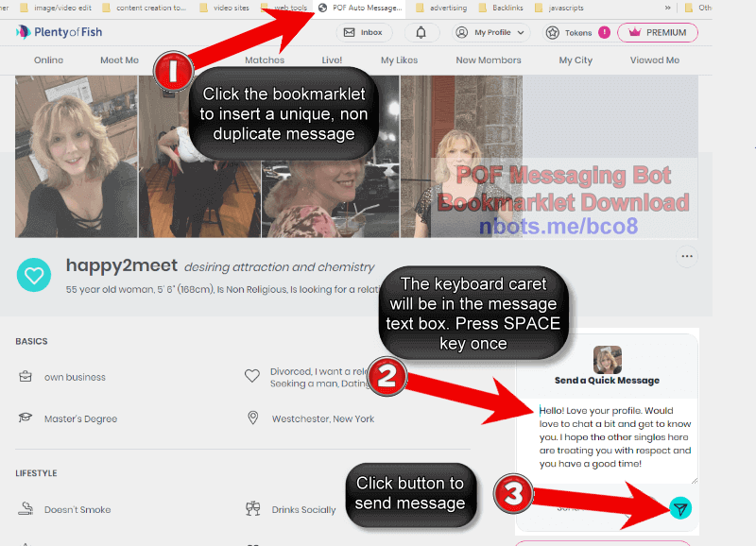The image size is (756, 546).
Task: Open the Inbox
Action: click(x=364, y=32)
